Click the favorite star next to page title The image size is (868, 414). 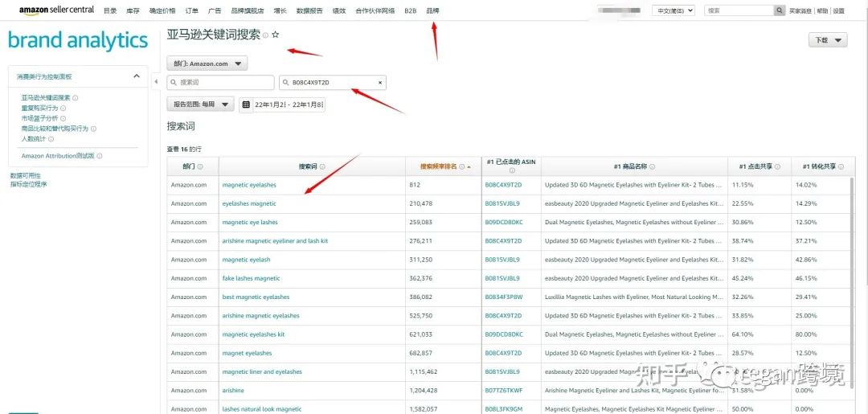click(x=275, y=35)
